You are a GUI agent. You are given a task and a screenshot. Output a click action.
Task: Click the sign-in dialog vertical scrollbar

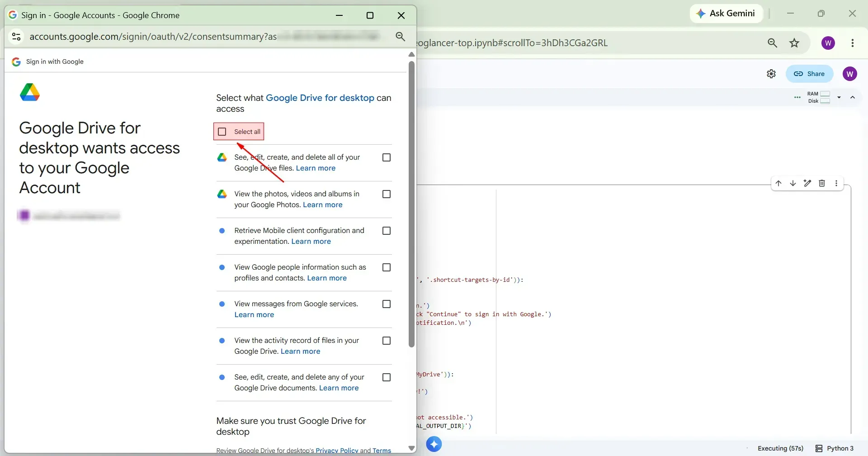(x=411, y=204)
